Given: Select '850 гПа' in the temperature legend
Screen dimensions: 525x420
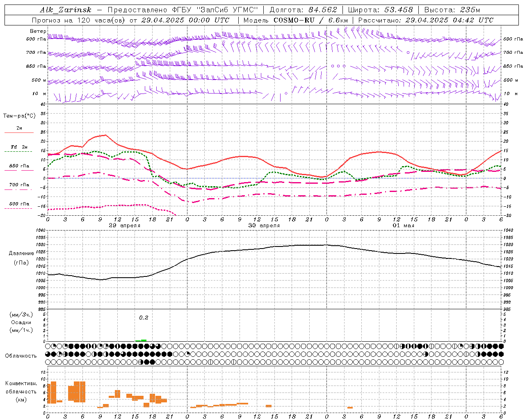Looking at the screenshot, I should click(x=19, y=166).
